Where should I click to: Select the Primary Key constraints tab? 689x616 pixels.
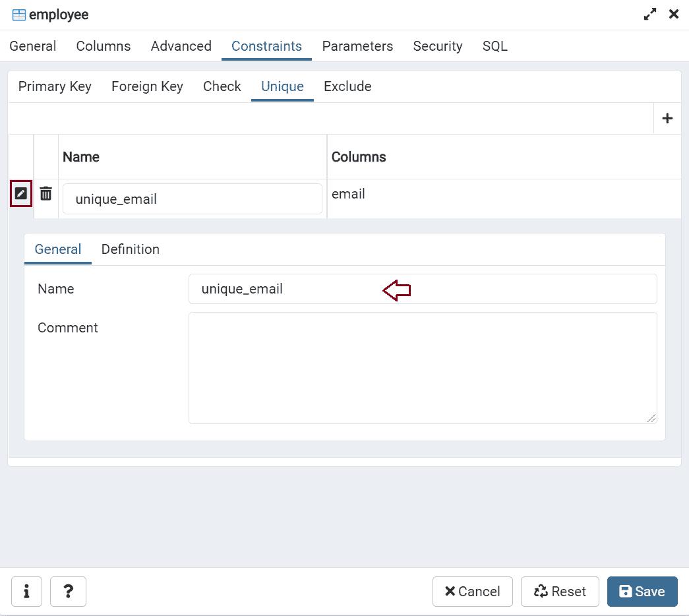(54, 86)
